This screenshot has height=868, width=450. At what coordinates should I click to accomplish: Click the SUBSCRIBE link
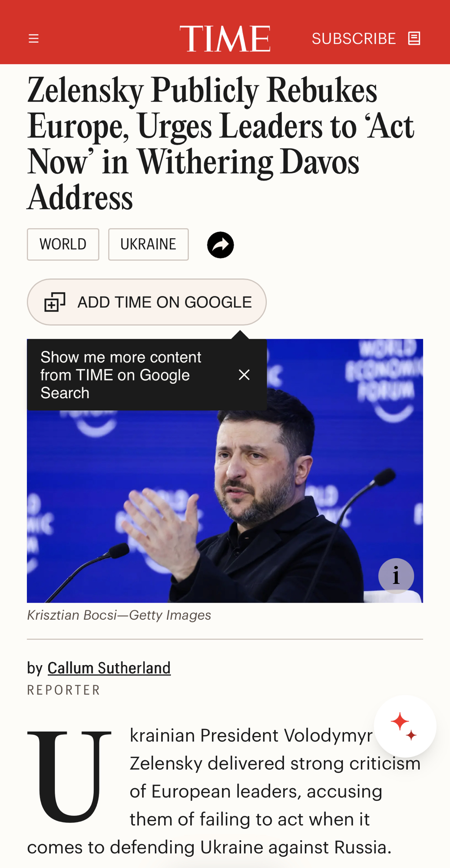point(353,39)
